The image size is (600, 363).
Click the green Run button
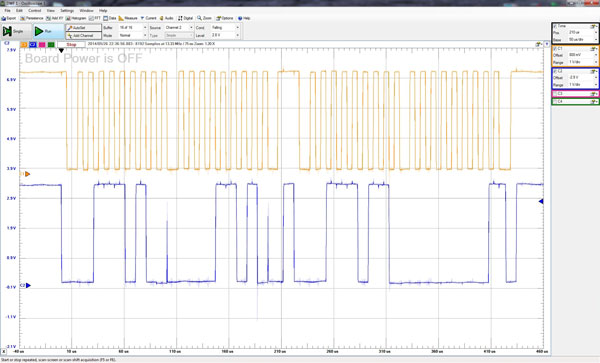point(48,31)
